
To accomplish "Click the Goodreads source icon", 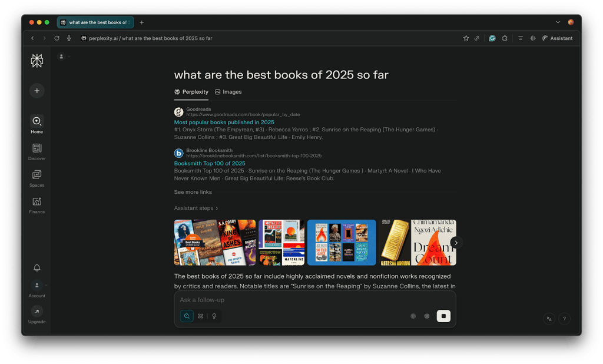I will click(178, 112).
